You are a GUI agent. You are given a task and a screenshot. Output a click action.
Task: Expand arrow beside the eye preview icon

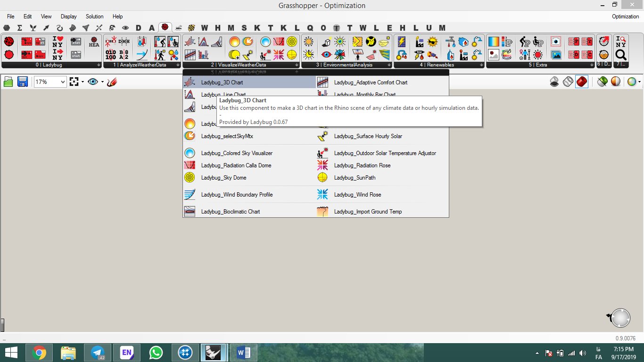(x=102, y=82)
